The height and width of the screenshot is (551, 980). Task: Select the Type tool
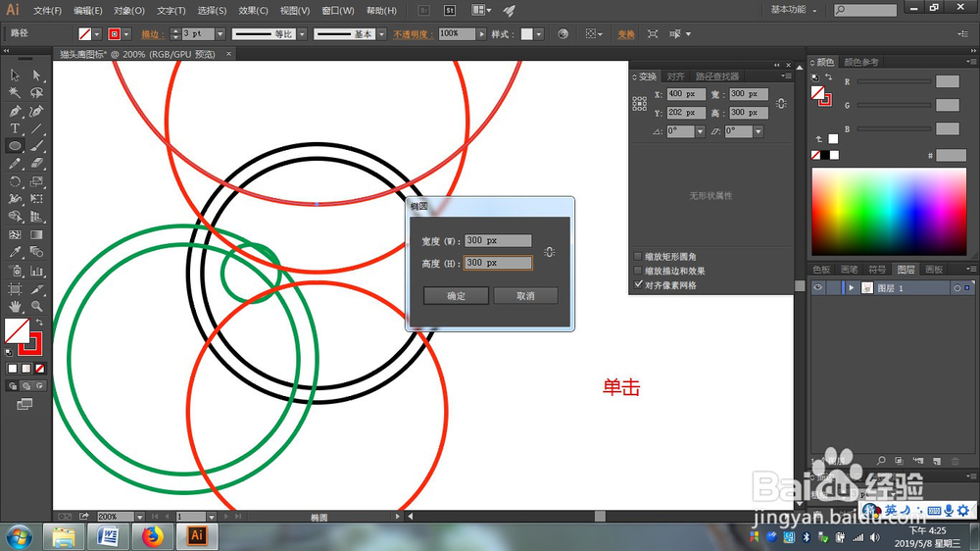point(15,128)
